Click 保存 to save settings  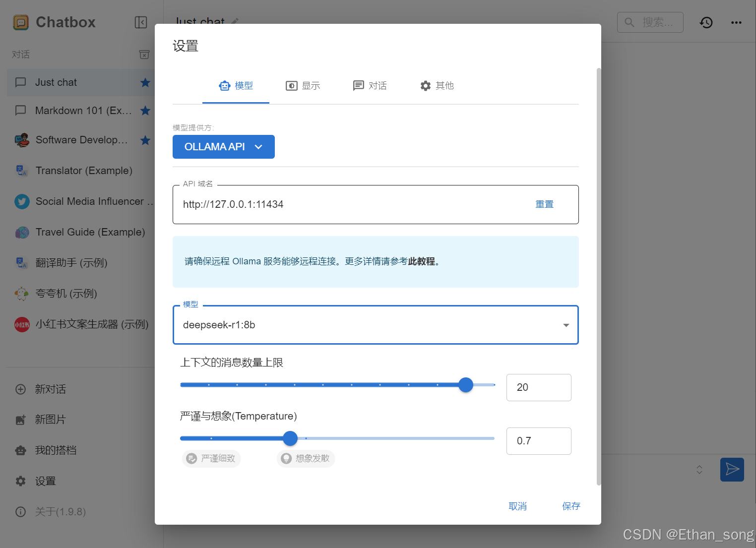coord(571,506)
